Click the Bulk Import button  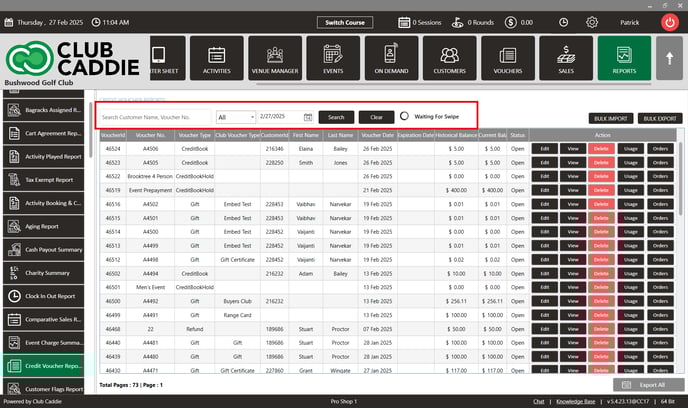(x=611, y=118)
